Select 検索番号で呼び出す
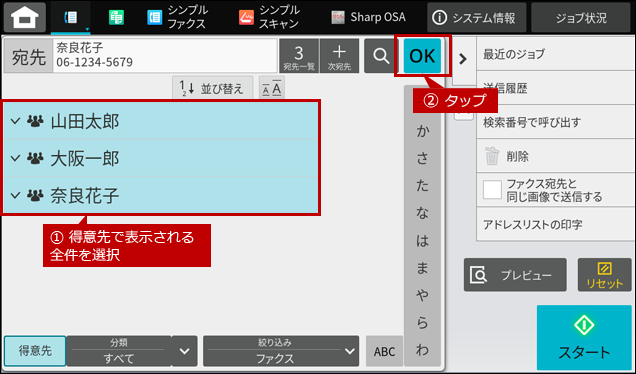This screenshot has width=636, height=374. coord(555,122)
